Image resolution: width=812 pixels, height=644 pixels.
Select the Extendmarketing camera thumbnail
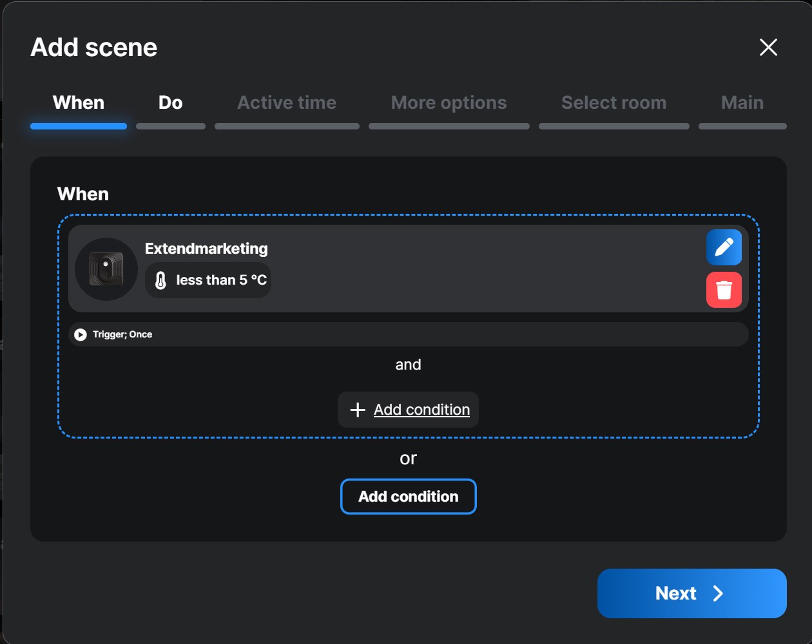coord(106,269)
